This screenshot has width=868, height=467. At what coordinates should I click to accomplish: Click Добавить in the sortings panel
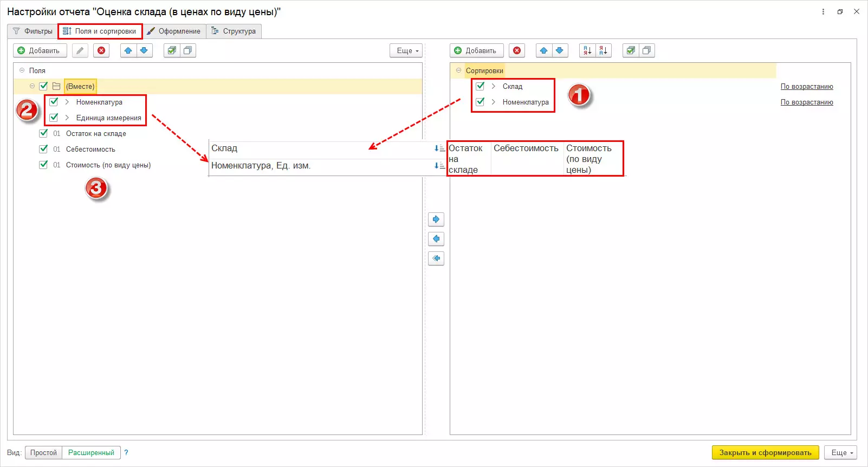pyautogui.click(x=477, y=50)
